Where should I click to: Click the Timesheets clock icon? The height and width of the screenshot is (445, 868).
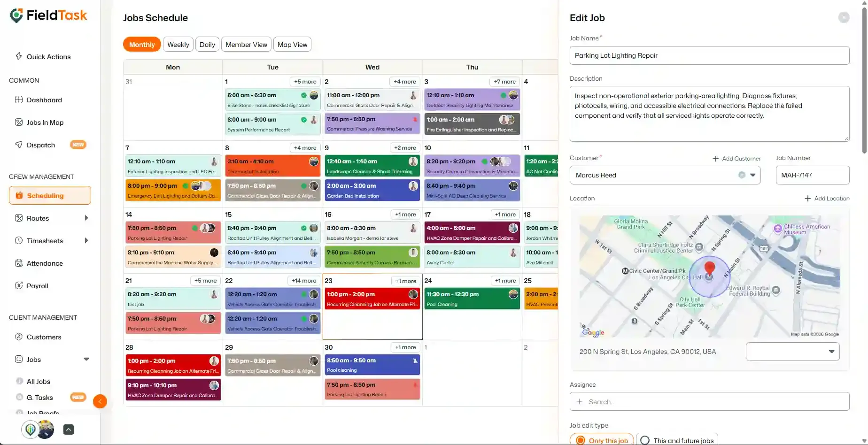coord(19,240)
